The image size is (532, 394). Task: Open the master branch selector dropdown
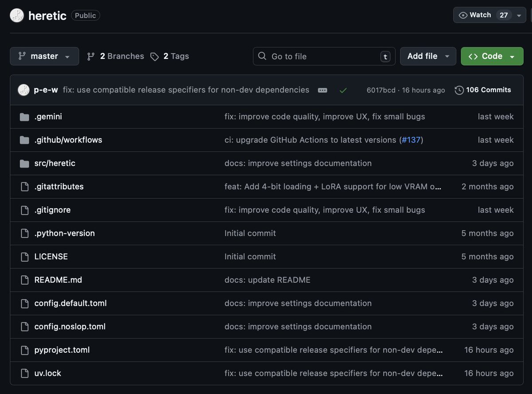tap(44, 56)
